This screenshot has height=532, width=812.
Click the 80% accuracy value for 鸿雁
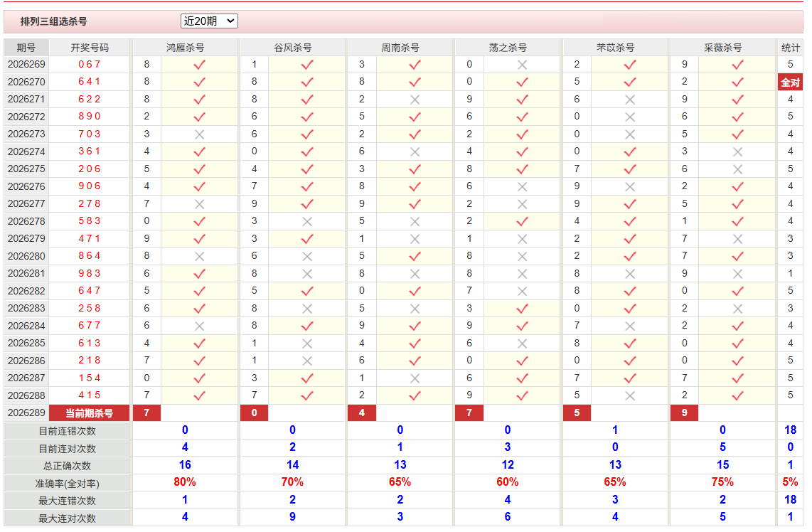(185, 482)
